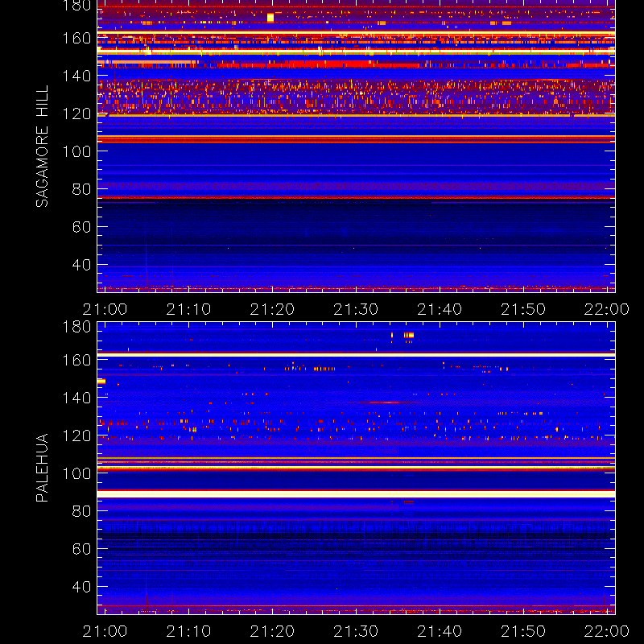The height and width of the screenshot is (644, 644).
Task: Select the 100 frequency label on Palehua plot
Action: 76,473
